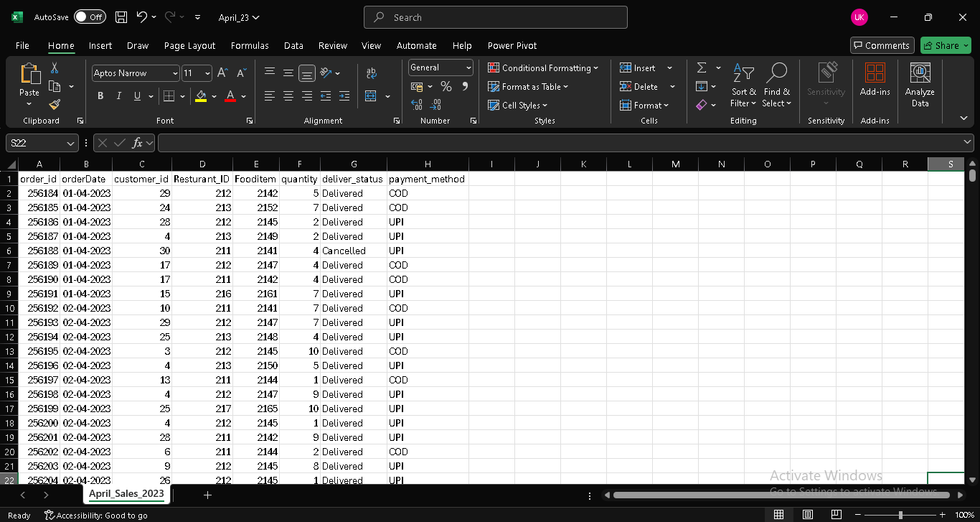Switch to the Formulas ribbon tab

(x=250, y=45)
